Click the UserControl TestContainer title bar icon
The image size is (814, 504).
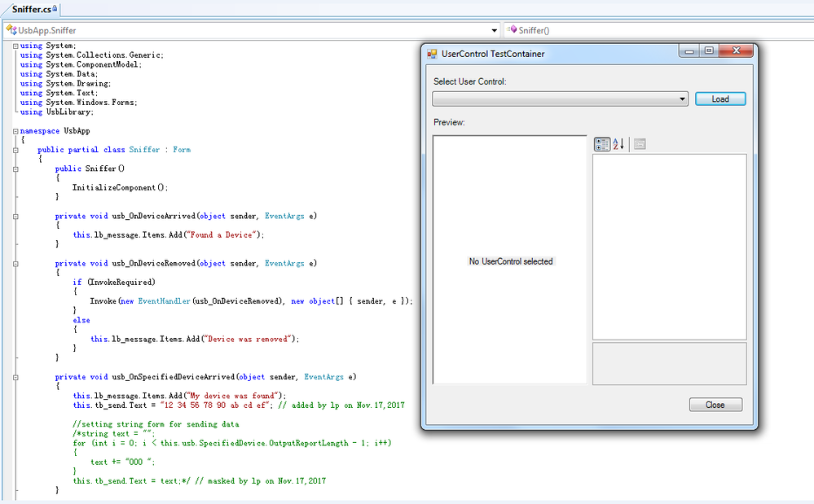tap(432, 54)
